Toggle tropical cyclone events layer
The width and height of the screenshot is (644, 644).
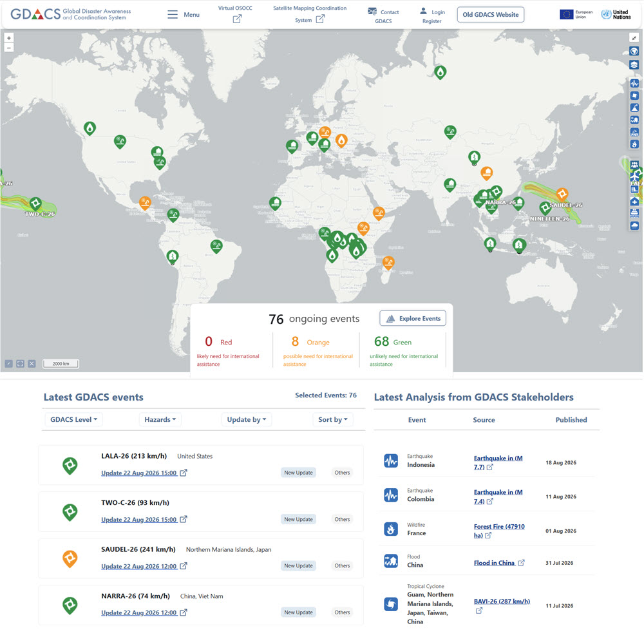[634, 96]
